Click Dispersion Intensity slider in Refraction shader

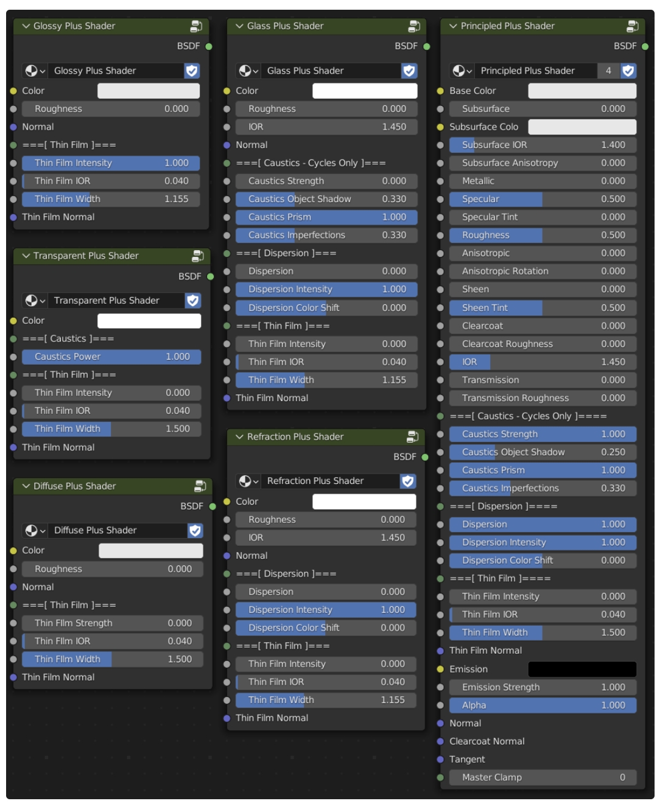coord(326,610)
